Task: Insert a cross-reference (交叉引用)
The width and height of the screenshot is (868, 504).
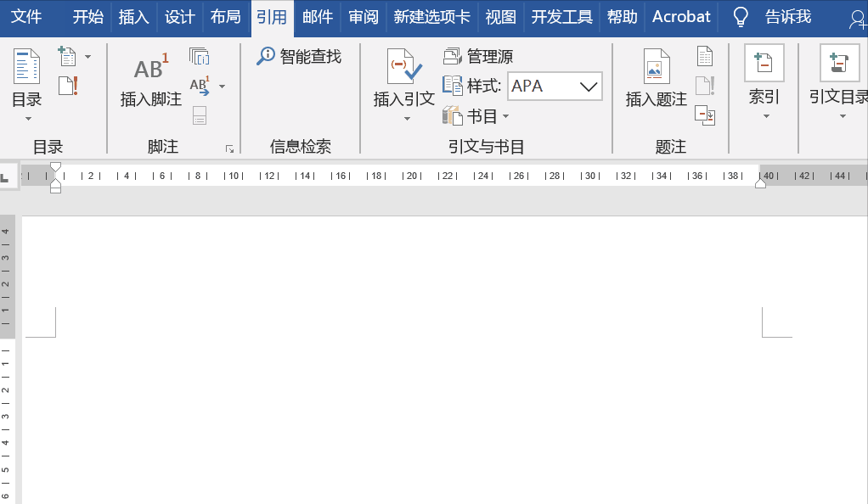Action: pos(705,115)
